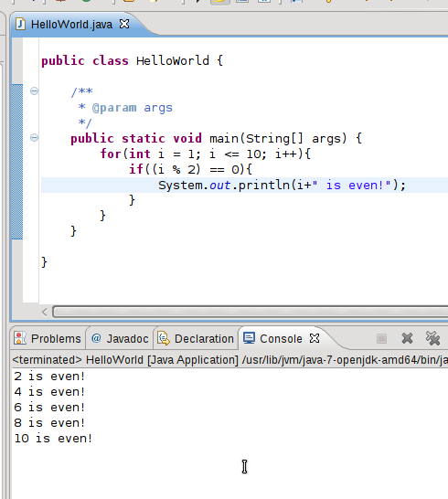Close the HelloWorld.java editor tab

click(x=124, y=24)
